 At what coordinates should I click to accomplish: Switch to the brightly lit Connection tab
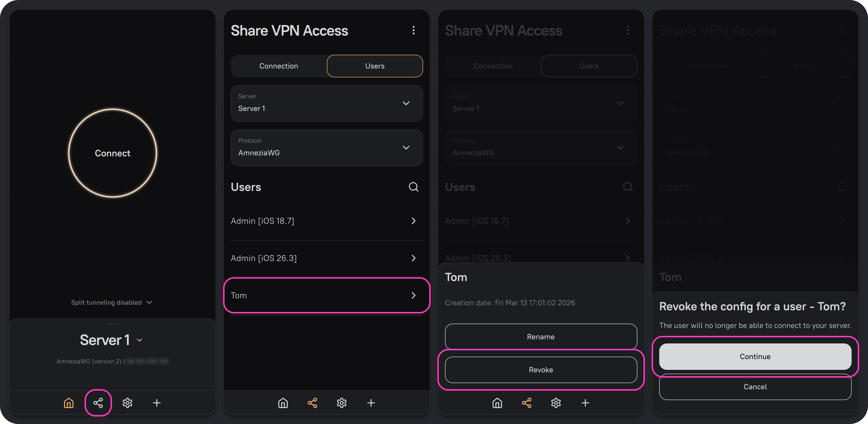click(279, 66)
